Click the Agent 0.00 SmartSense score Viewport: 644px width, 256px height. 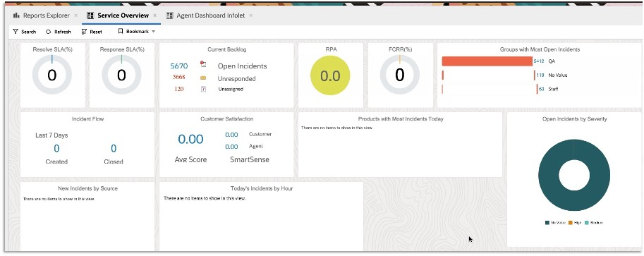231,147
